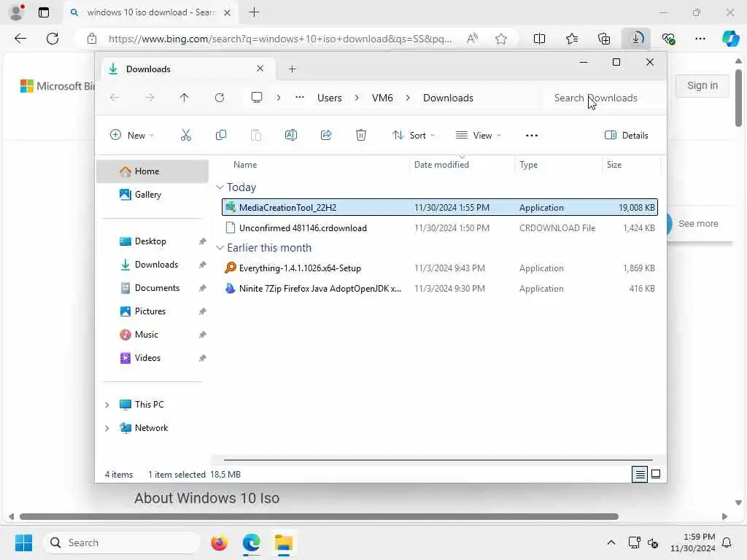The height and width of the screenshot is (560, 747).
Task: Open the View dropdown menu
Action: point(479,135)
